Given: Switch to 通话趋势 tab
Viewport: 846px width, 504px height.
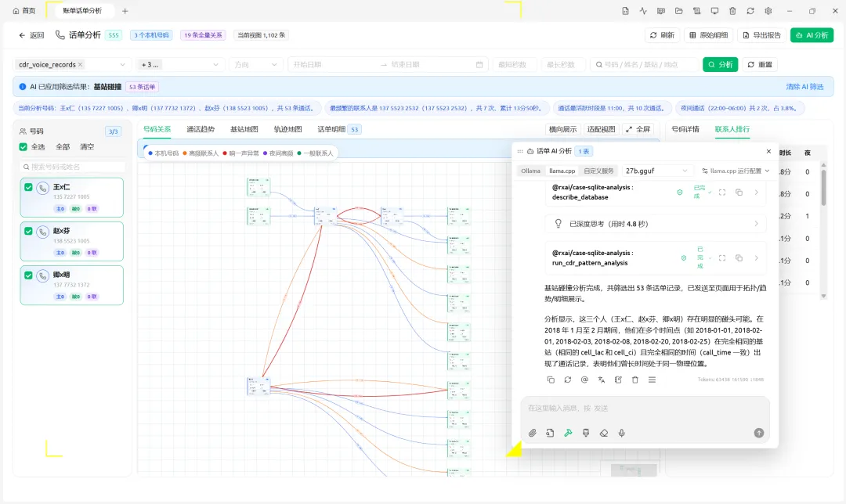Looking at the screenshot, I should 201,129.
